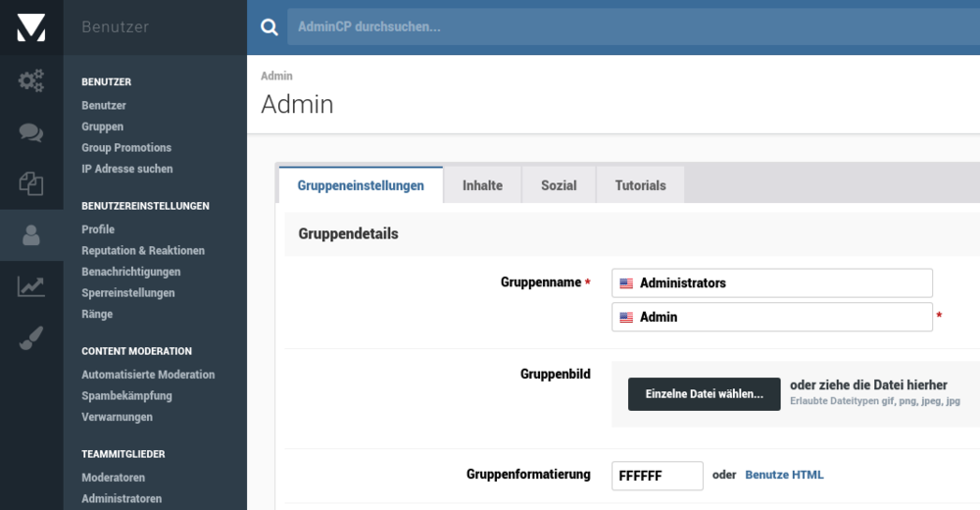This screenshot has width=980, height=510.
Task: Open the Customization paintbrush icon
Action: click(x=31, y=338)
